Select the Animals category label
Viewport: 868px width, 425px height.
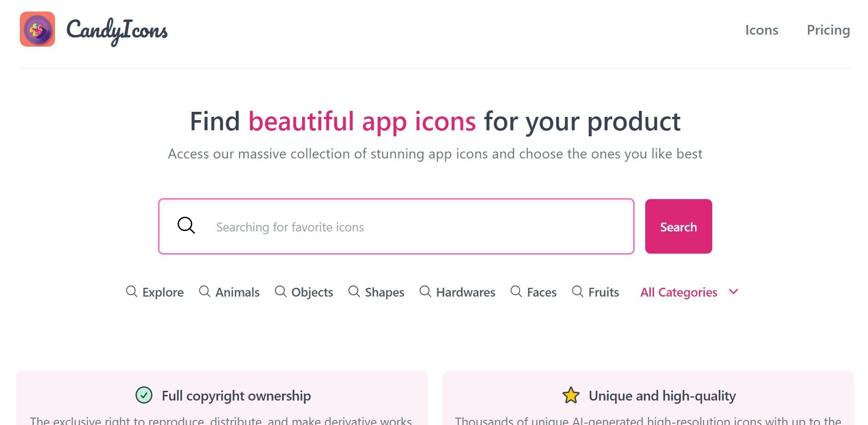click(x=237, y=292)
